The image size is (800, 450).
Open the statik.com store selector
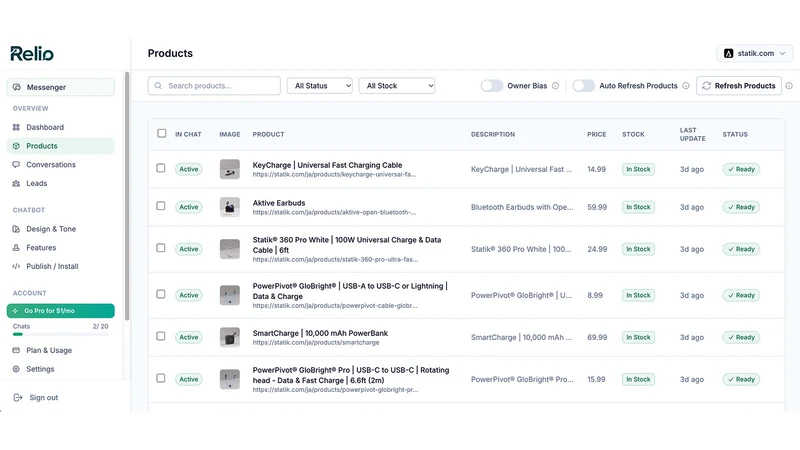(x=755, y=53)
